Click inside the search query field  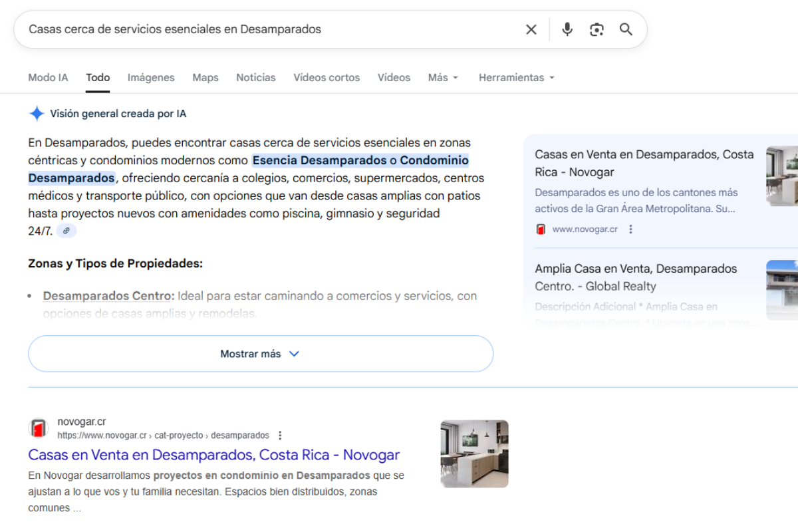tap(266, 29)
